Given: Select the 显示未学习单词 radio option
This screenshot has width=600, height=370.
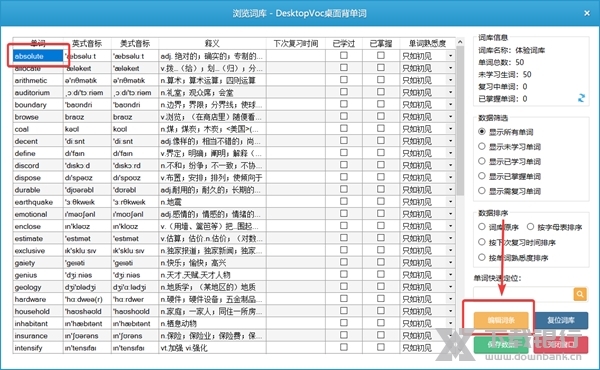Looking at the screenshot, I should click(482, 147).
